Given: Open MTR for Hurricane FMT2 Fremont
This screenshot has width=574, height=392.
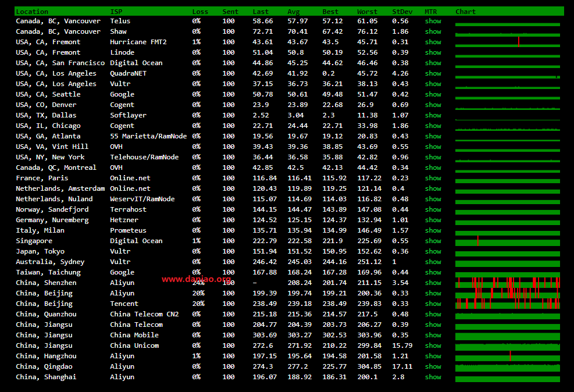Looking at the screenshot, I should coord(433,42).
